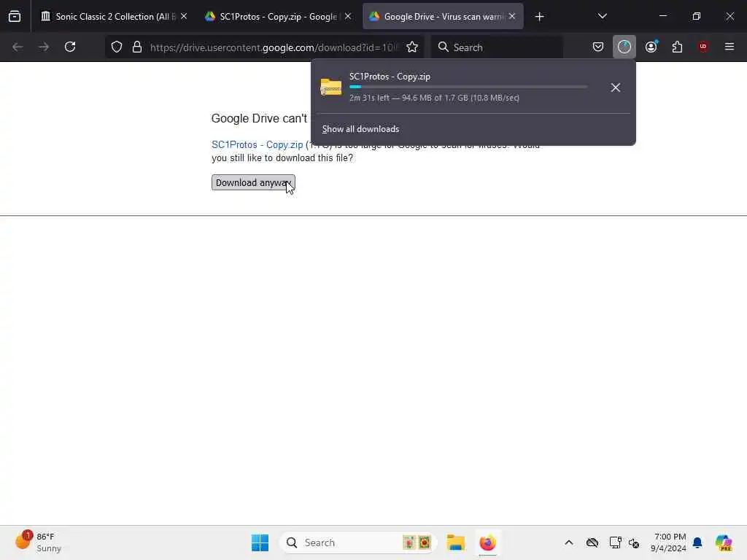Toggle the downloads panel toolbar button

624,47
